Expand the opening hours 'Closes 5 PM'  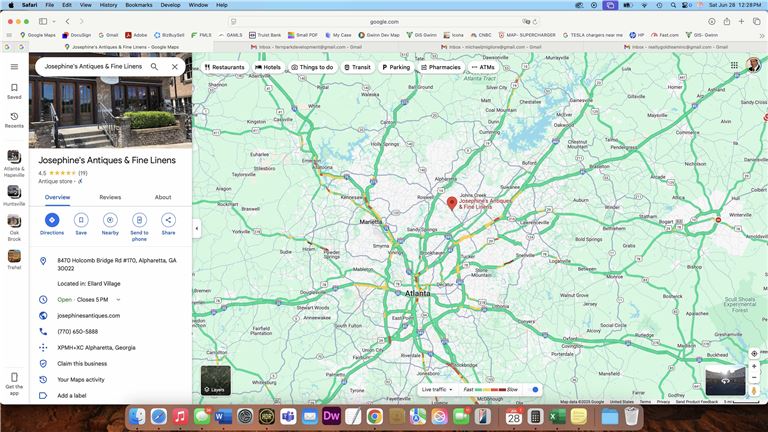(118, 299)
